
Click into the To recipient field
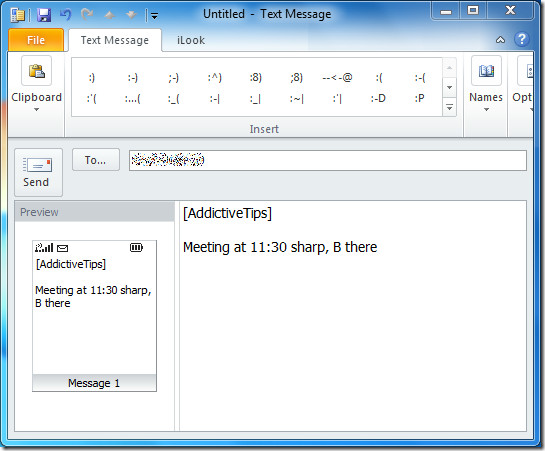tap(328, 160)
